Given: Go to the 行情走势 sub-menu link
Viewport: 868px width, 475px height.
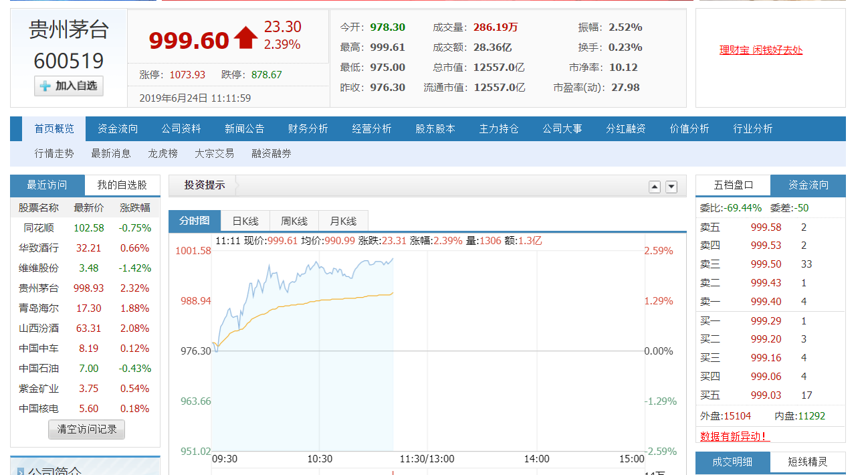Looking at the screenshot, I should pyautogui.click(x=54, y=154).
